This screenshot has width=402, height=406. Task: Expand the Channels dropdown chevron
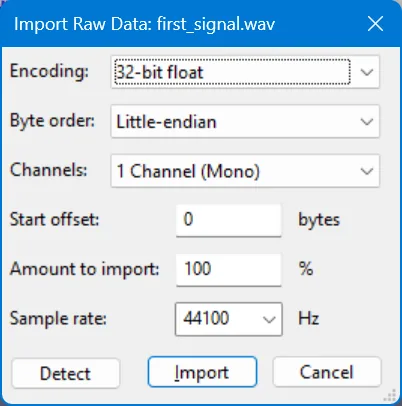click(367, 171)
